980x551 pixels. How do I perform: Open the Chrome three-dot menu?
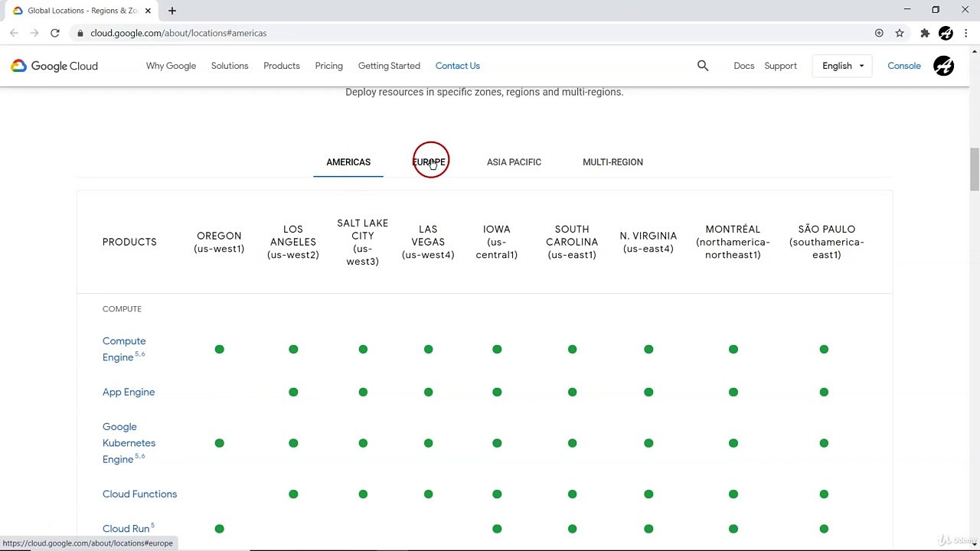(966, 33)
